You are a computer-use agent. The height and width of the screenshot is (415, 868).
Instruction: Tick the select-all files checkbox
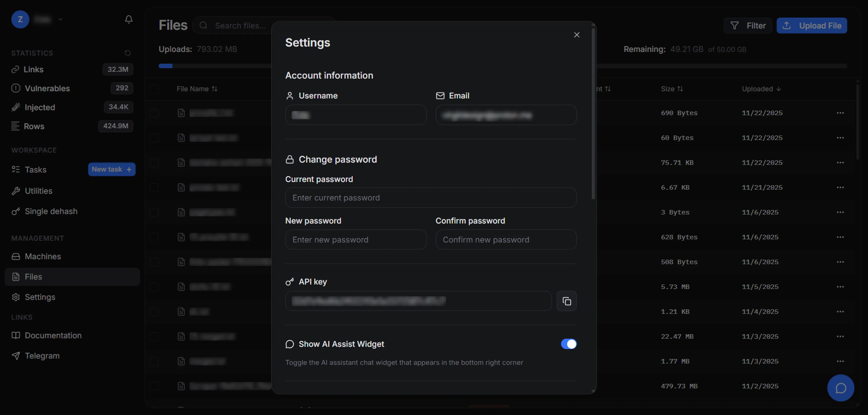click(x=154, y=89)
